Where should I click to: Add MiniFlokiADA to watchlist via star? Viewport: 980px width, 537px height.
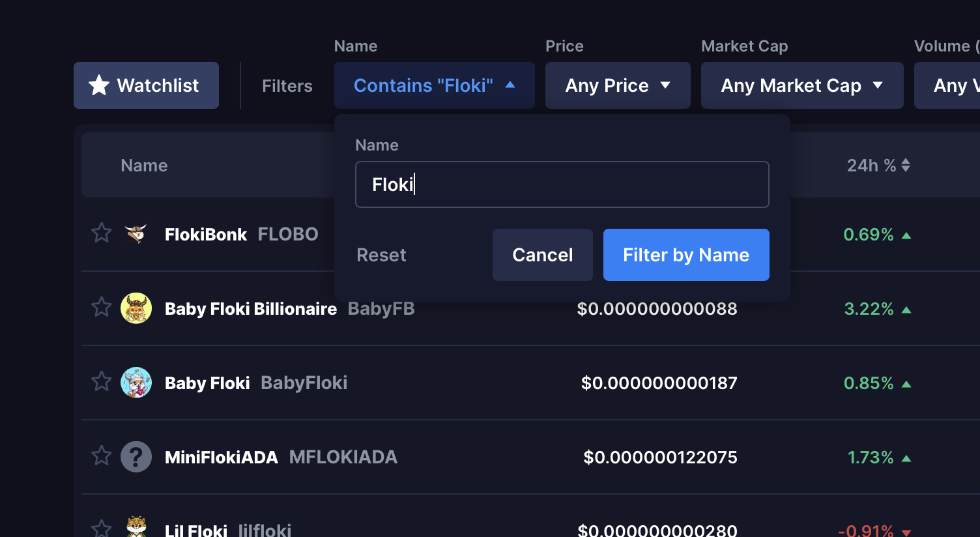(x=102, y=456)
